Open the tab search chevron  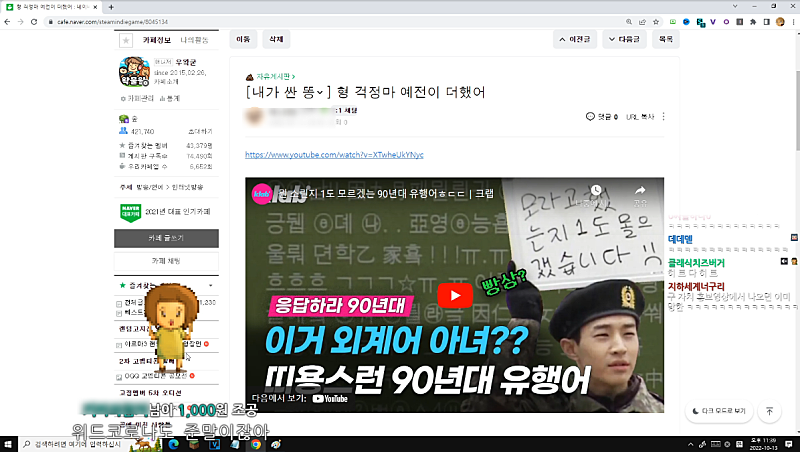(x=735, y=6)
